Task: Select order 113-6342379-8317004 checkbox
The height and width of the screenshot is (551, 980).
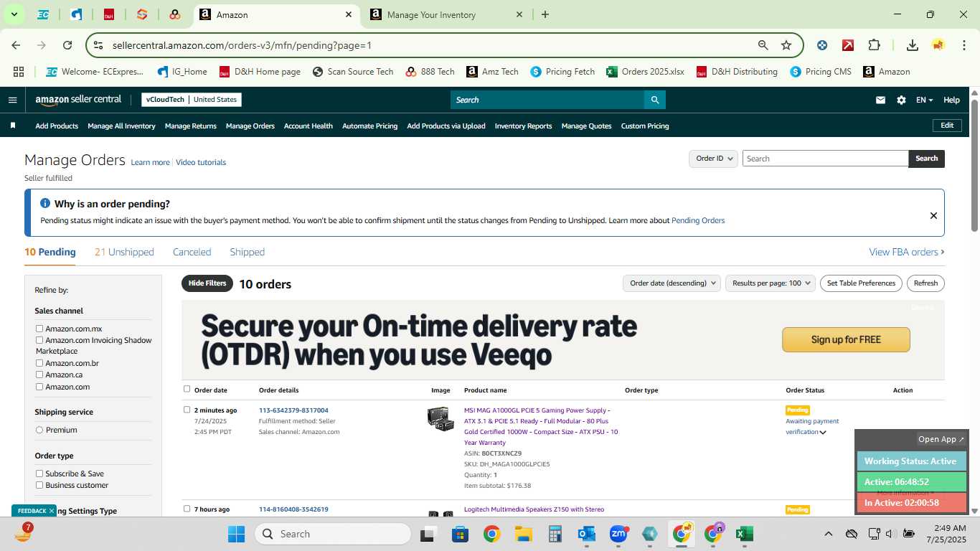Action: tap(187, 410)
